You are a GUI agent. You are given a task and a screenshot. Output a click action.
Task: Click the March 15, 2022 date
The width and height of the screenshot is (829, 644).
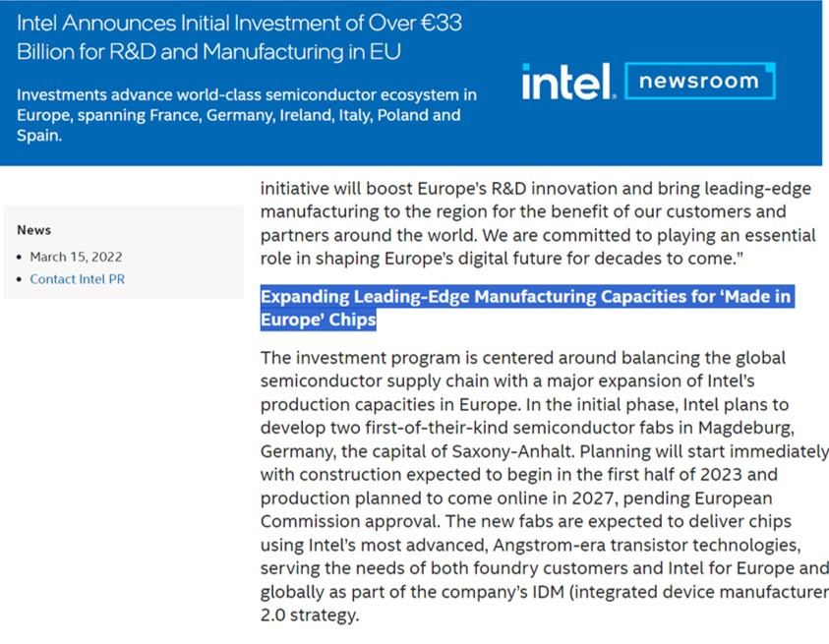pyautogui.click(x=76, y=257)
